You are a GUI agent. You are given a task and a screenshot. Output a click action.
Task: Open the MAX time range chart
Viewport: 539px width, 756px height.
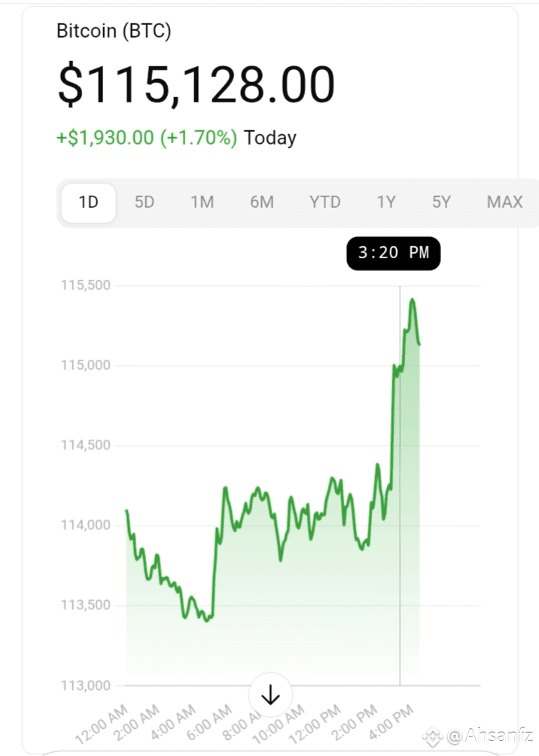point(504,202)
